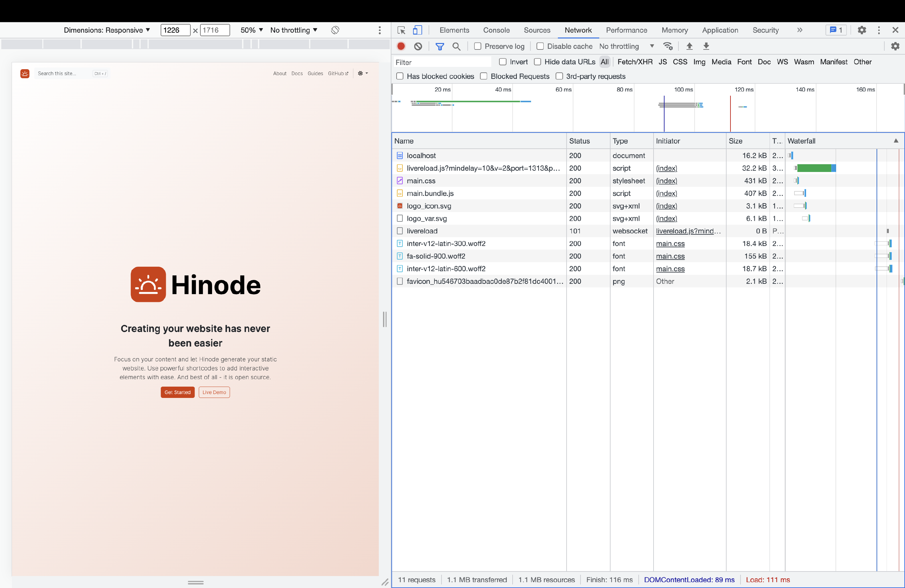Click the record (stop) button in Network panel

point(402,46)
